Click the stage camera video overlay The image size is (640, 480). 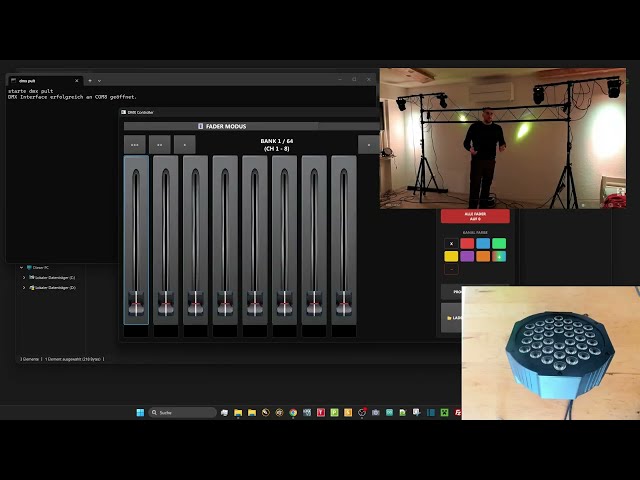click(x=503, y=138)
